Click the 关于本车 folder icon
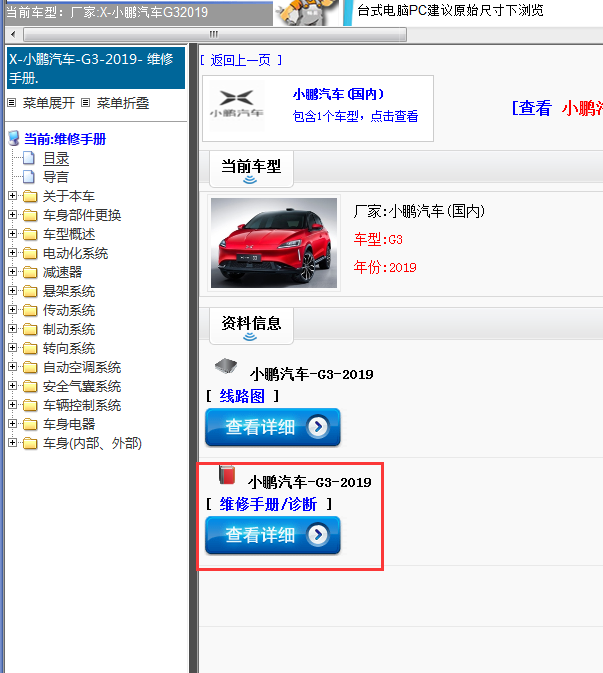 [x=30, y=196]
